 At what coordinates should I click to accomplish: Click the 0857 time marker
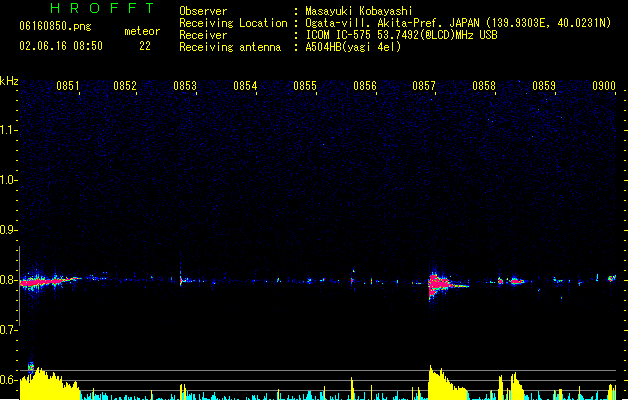(x=424, y=86)
